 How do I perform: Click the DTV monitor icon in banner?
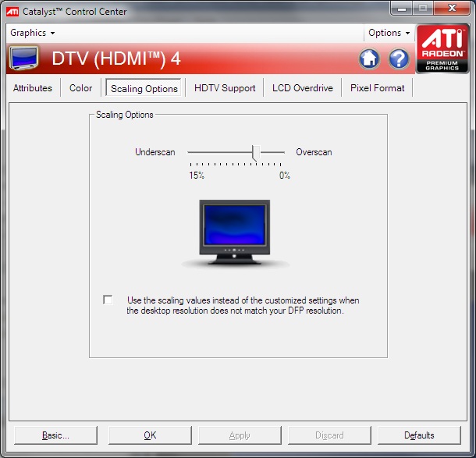coord(23,58)
